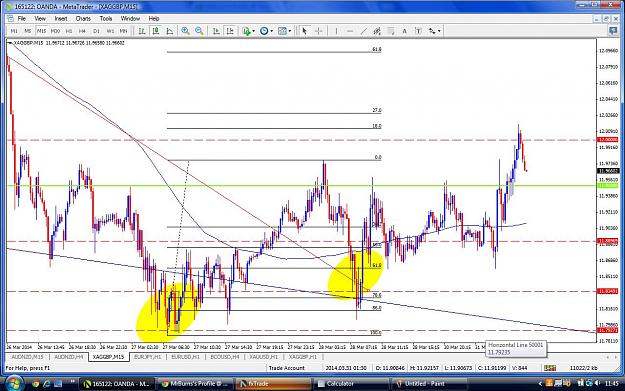
Task: Select the text tool
Action: pos(405,31)
